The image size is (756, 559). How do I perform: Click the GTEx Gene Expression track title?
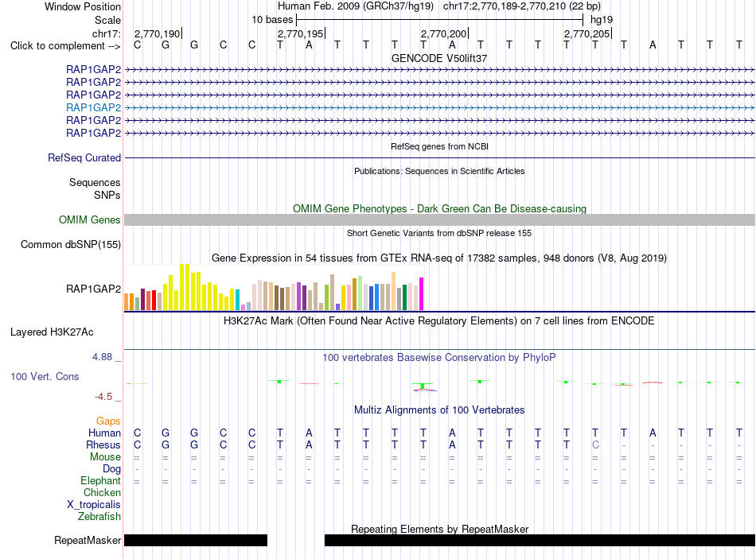pyautogui.click(x=439, y=258)
